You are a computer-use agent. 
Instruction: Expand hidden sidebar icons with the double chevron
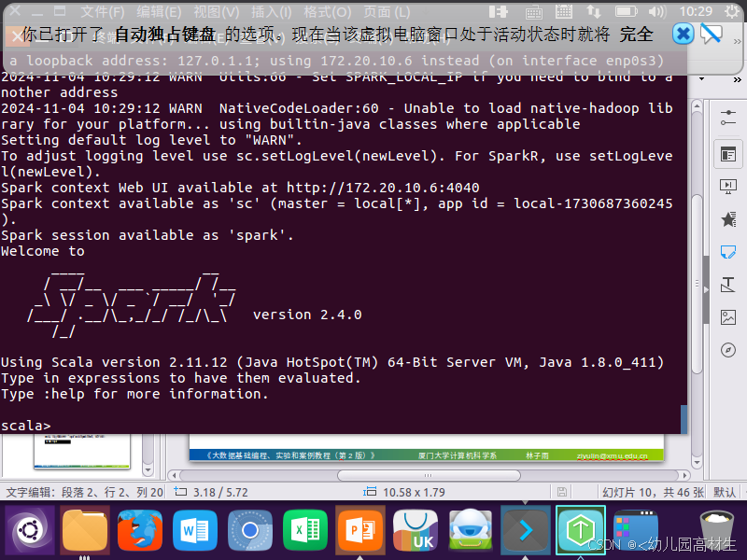point(738,79)
